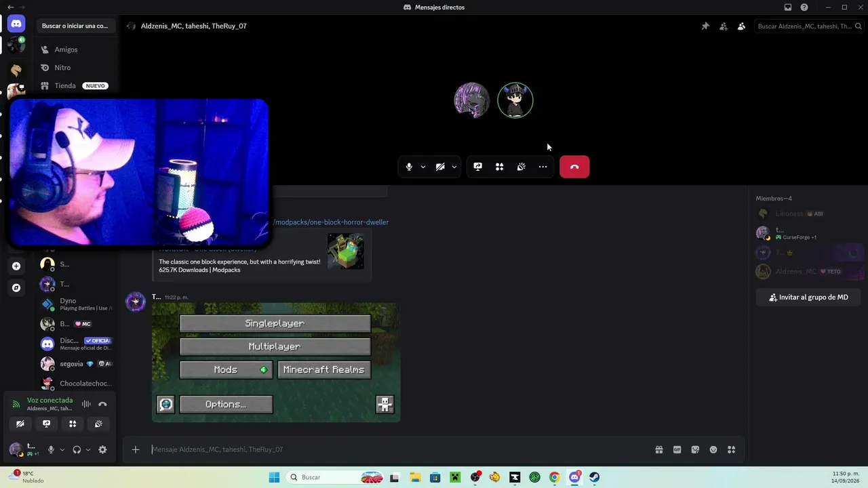
Task: Open own user avatar in user panel
Action: 15,449
